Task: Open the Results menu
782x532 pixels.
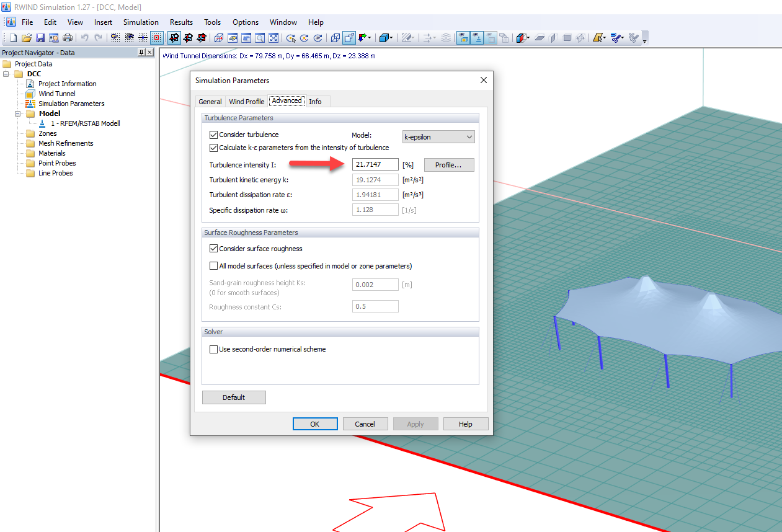Action: coord(181,22)
